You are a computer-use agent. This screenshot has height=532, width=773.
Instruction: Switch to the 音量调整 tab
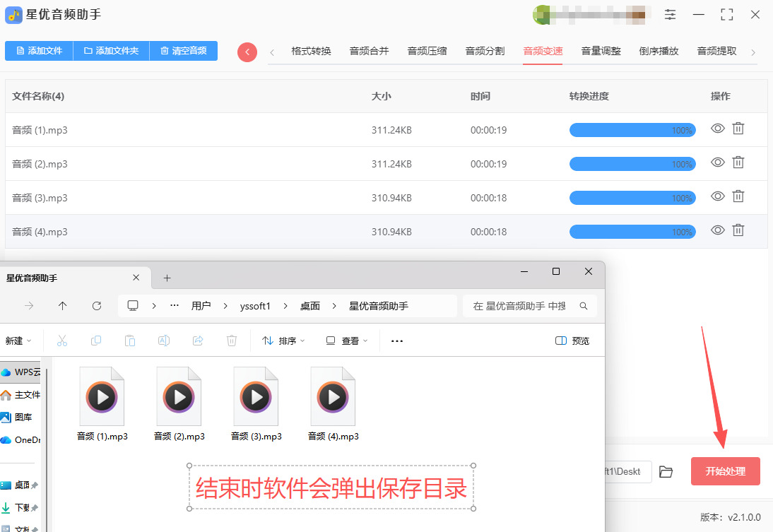[601, 51]
